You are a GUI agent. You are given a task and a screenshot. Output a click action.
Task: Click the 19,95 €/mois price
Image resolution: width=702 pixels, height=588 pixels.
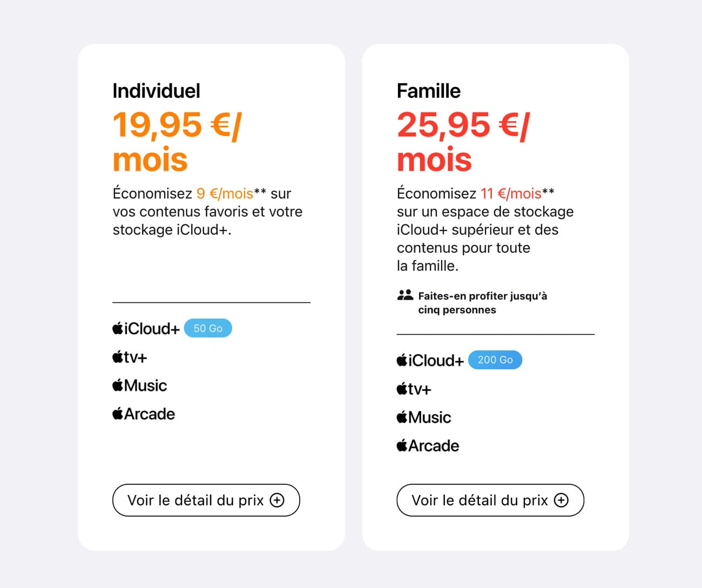177,141
